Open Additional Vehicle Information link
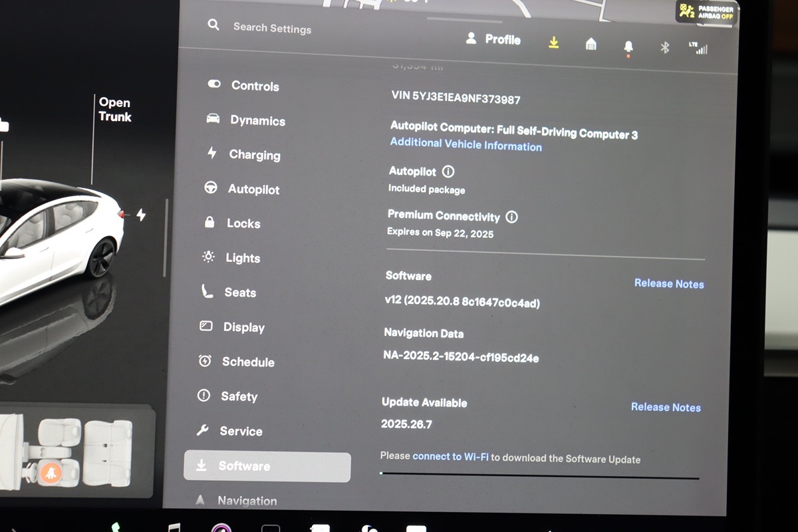The height and width of the screenshot is (532, 798). click(x=465, y=144)
